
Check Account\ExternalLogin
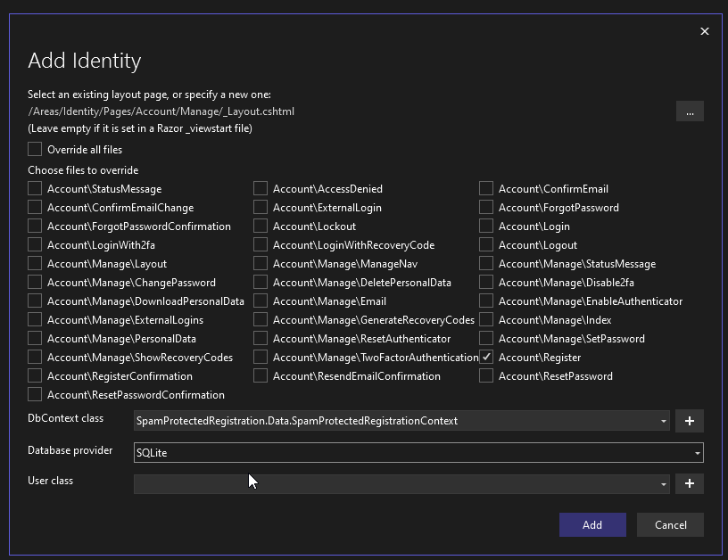coord(261,207)
